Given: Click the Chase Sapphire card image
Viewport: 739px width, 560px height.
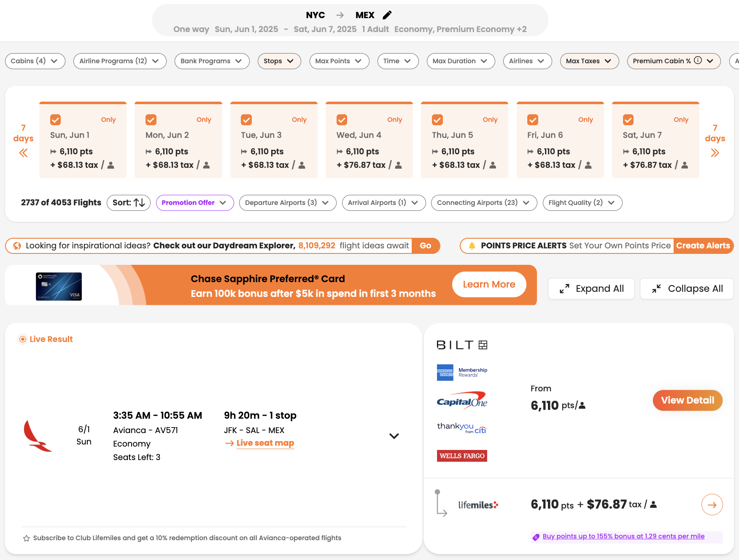Looking at the screenshot, I should tap(59, 287).
